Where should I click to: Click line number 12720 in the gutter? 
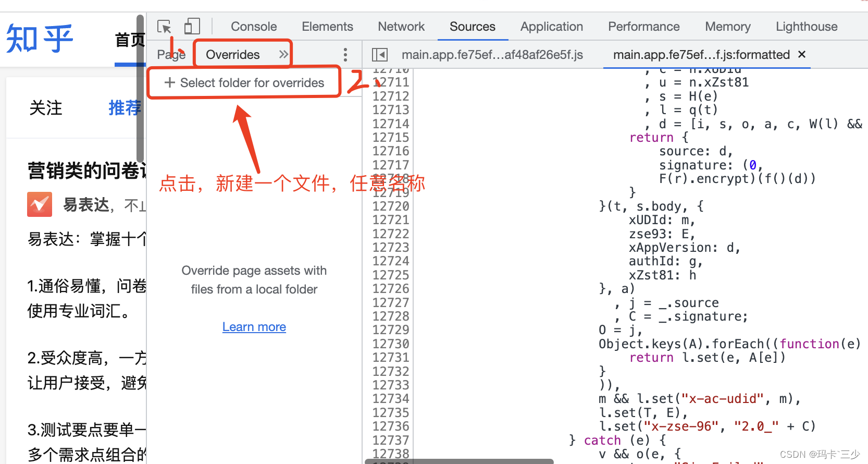391,206
